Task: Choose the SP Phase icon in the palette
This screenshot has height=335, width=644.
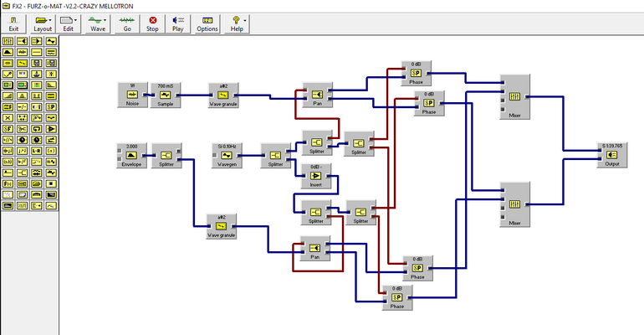Action: 51,107
